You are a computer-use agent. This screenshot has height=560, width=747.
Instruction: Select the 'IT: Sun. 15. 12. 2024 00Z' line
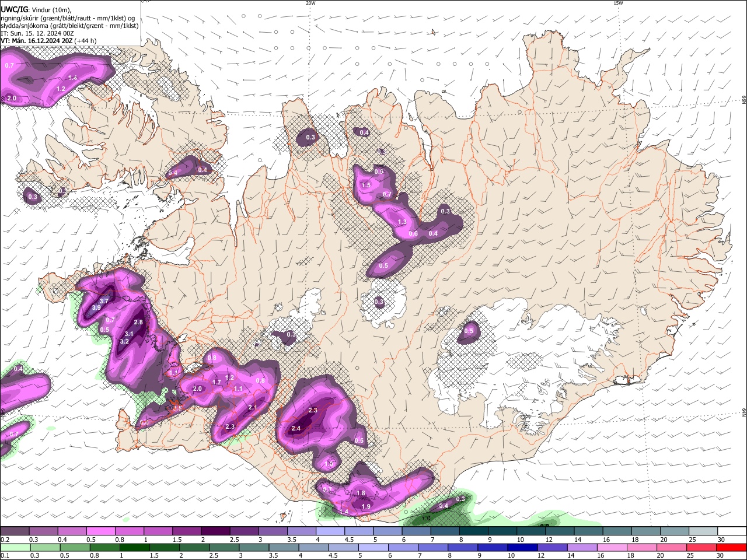click(37, 33)
